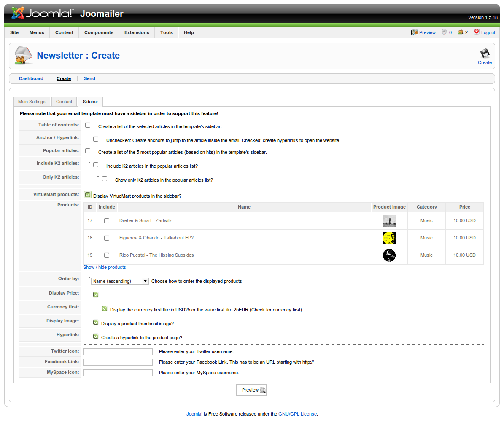
Task: Log out using the Logout icon
Action: 477,32
